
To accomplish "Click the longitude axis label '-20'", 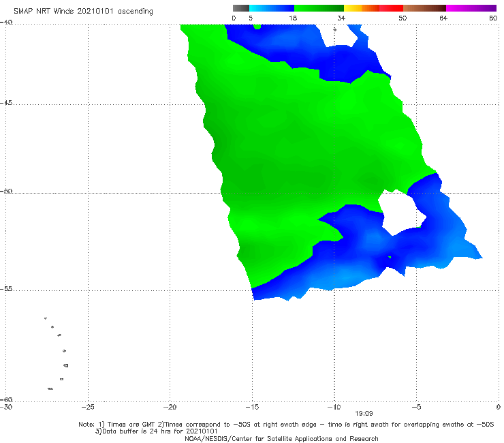I will [x=170, y=407].
